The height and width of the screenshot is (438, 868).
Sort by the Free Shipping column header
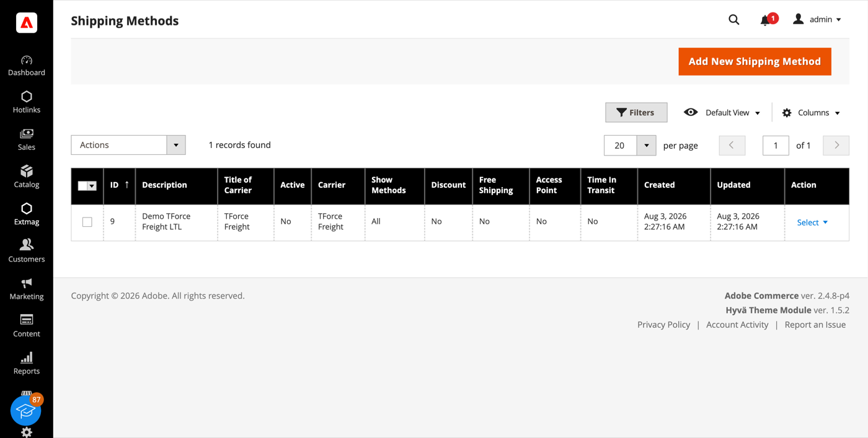pyautogui.click(x=501, y=185)
